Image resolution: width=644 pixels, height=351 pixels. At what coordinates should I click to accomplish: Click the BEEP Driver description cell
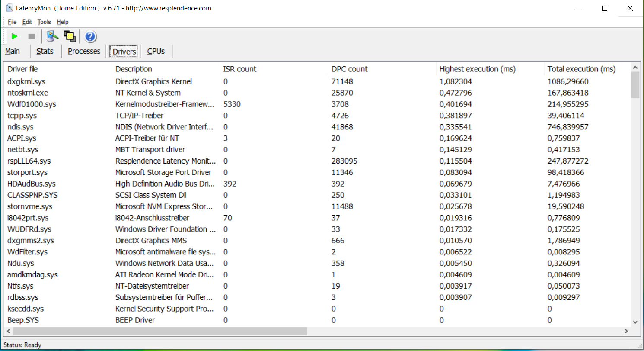(135, 320)
